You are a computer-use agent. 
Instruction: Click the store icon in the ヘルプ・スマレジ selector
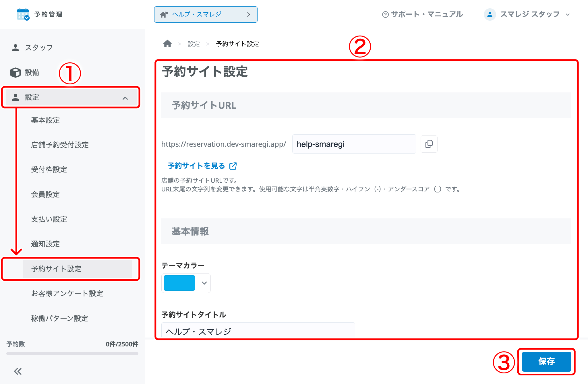click(164, 14)
